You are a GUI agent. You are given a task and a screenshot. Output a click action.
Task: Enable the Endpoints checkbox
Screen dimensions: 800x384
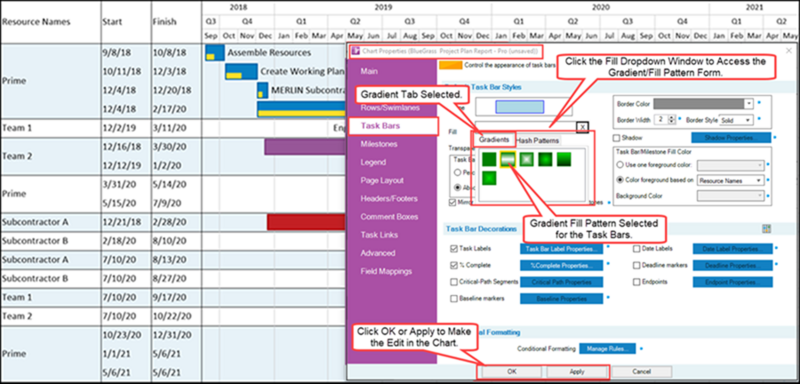point(637,281)
